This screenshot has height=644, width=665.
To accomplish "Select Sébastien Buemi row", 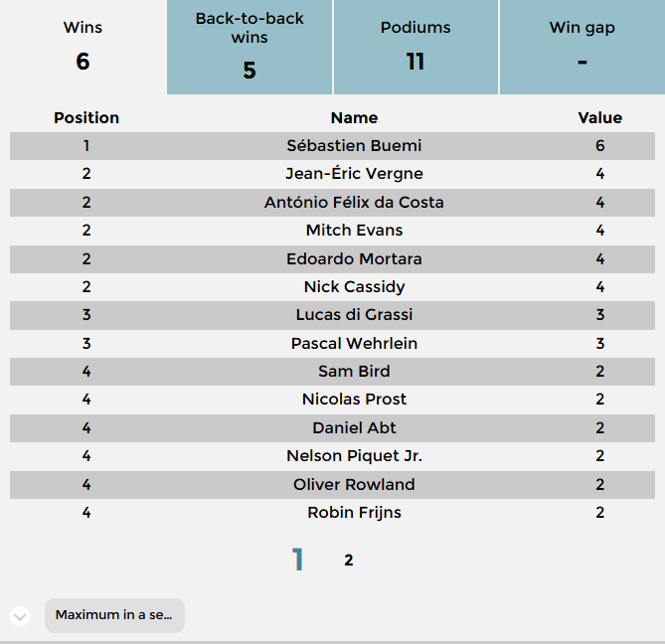I will pos(354,146).
